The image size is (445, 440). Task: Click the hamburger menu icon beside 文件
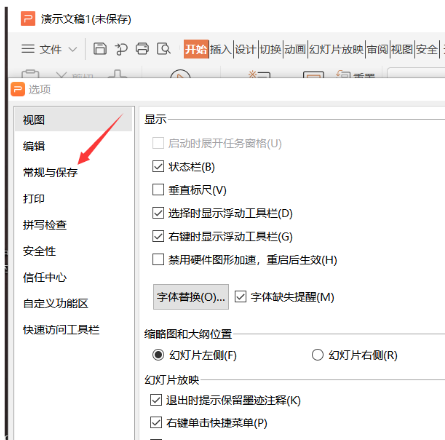click(28, 49)
